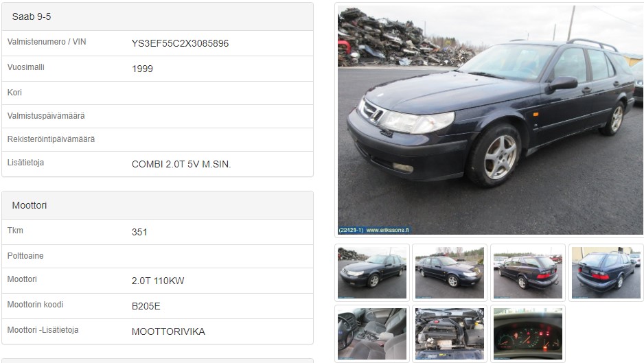The width and height of the screenshot is (644, 363).
Task: Open the large main Saab photo
Action: pyautogui.click(x=490, y=120)
